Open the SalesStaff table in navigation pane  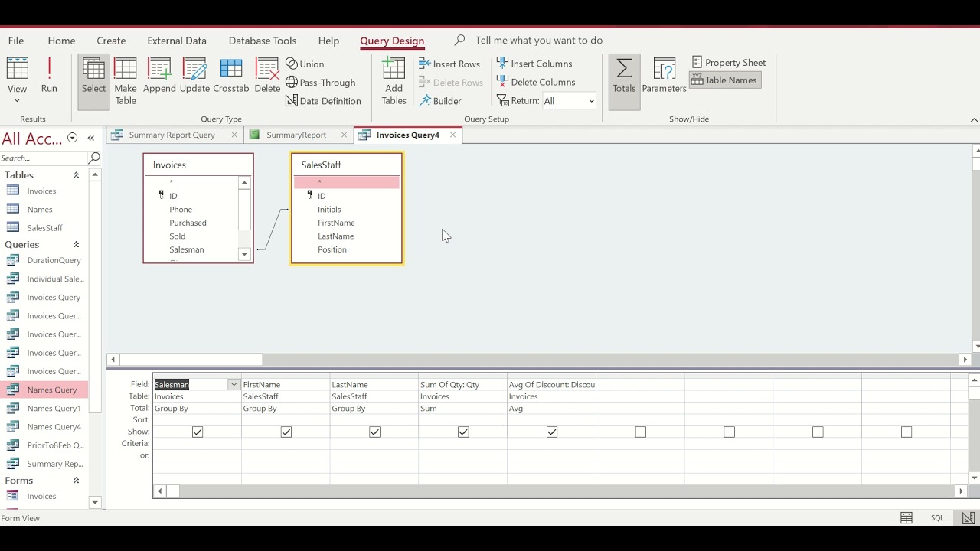45,228
